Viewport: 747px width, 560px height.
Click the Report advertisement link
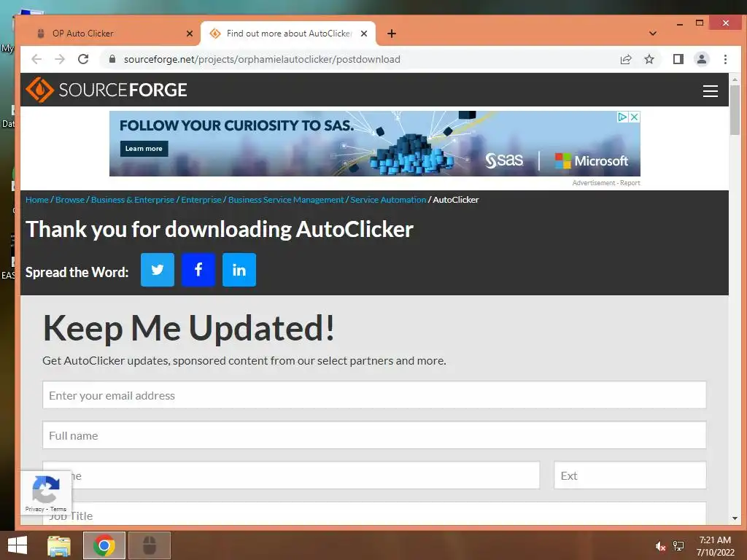(630, 183)
